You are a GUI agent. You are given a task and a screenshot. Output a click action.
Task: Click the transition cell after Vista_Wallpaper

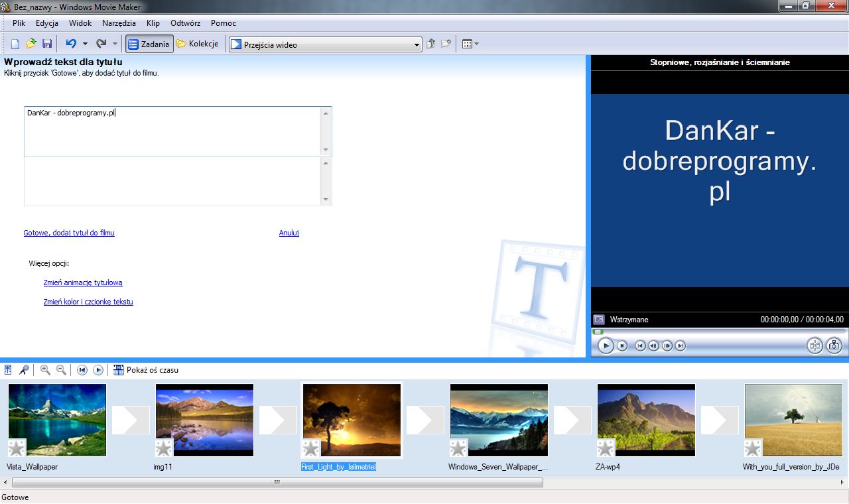131,420
